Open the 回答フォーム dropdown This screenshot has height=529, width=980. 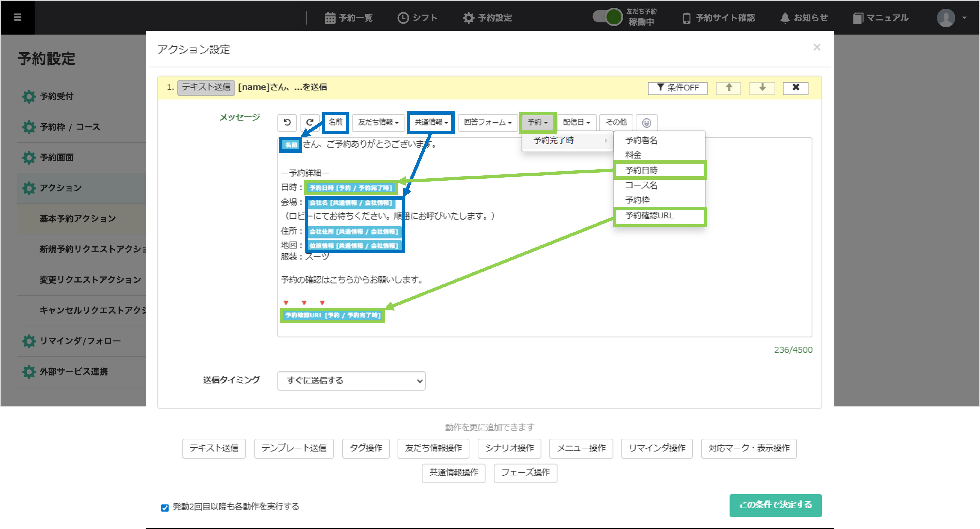487,122
